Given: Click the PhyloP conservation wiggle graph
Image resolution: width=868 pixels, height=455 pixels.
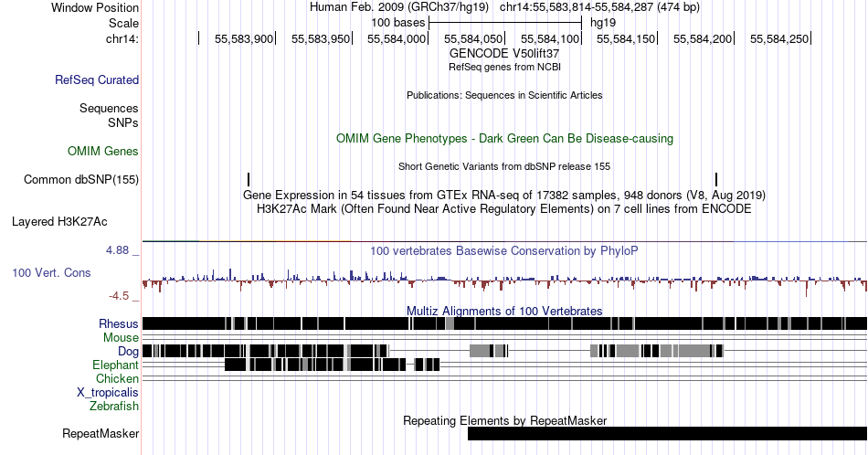Looking at the screenshot, I should coord(505,280).
